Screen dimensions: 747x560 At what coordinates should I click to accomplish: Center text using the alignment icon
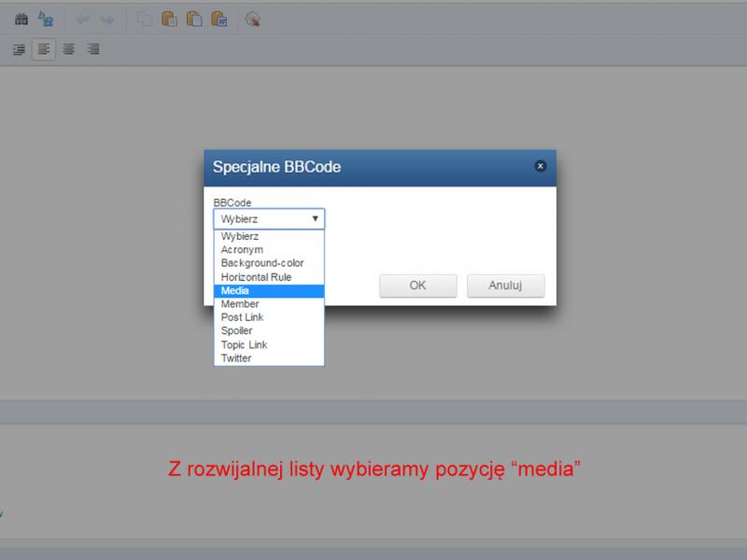pyautogui.click(x=68, y=49)
